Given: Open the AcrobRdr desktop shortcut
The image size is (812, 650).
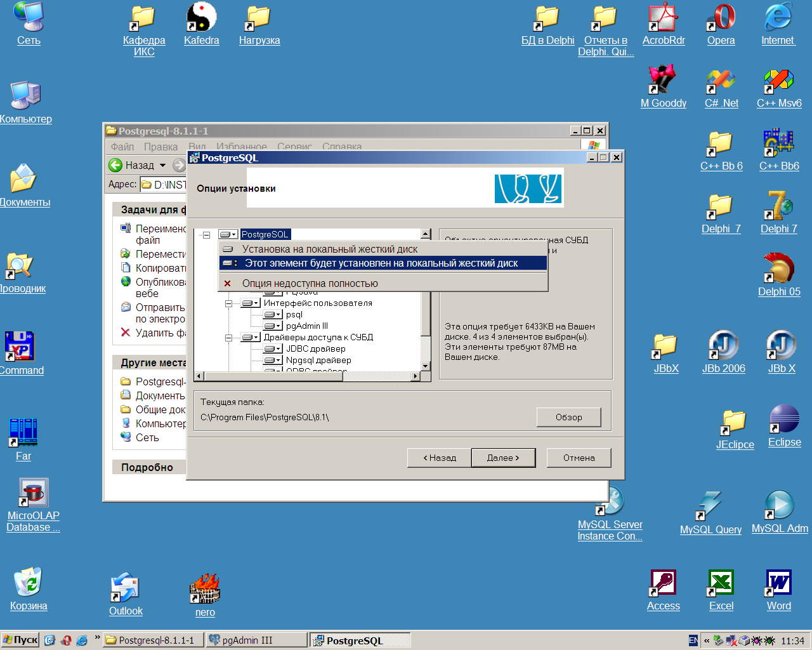Looking at the screenshot, I should click(664, 24).
